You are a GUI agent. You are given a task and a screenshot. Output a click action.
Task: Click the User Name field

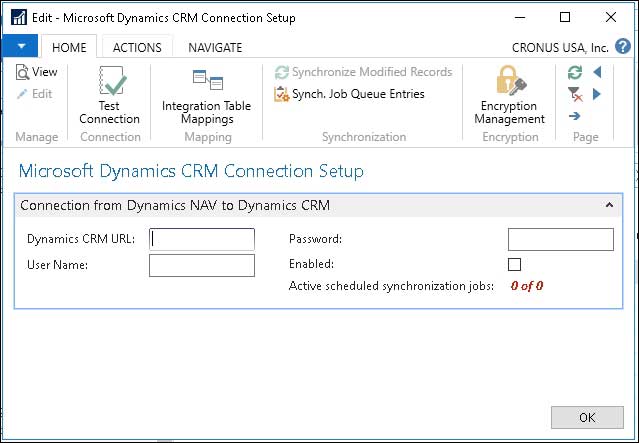click(x=202, y=265)
